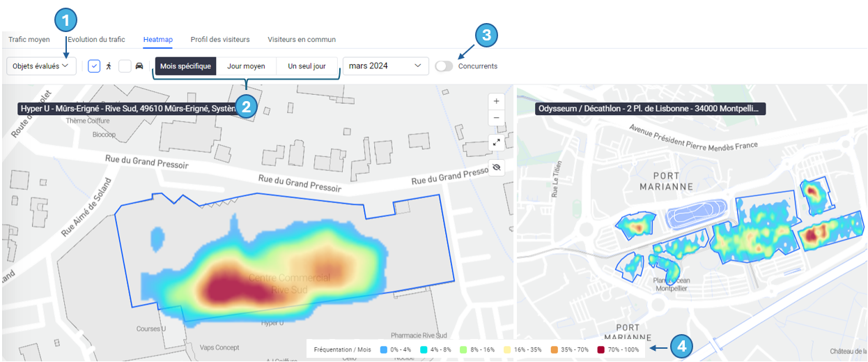Hide heatmap layer with crossed-eye icon
This screenshot has height=362, width=868.
(x=496, y=167)
